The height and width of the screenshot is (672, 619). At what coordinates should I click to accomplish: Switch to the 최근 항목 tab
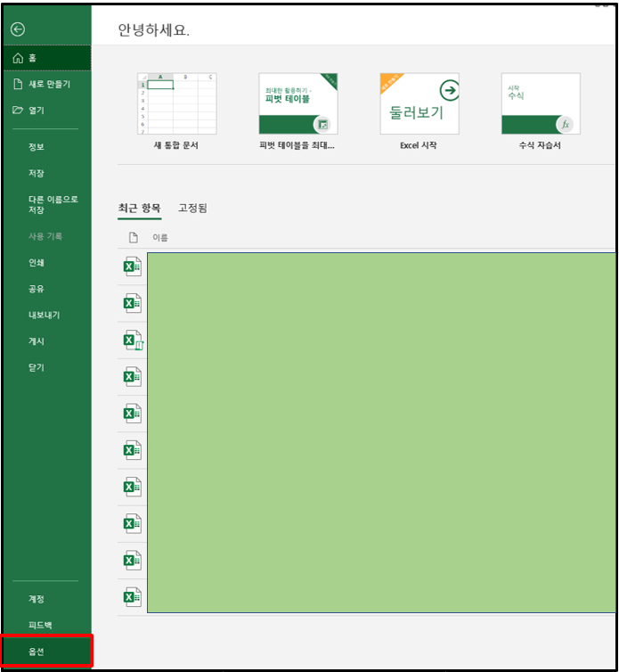coord(139,209)
